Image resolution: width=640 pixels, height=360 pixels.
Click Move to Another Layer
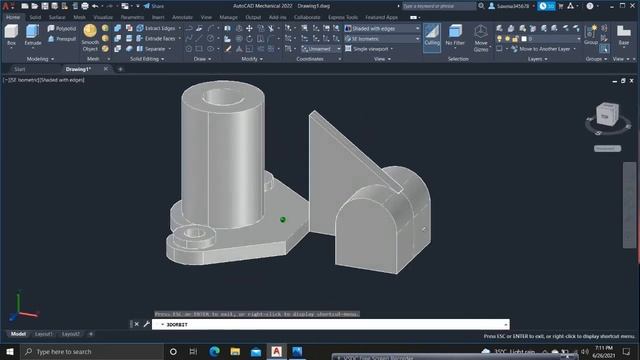pos(540,49)
